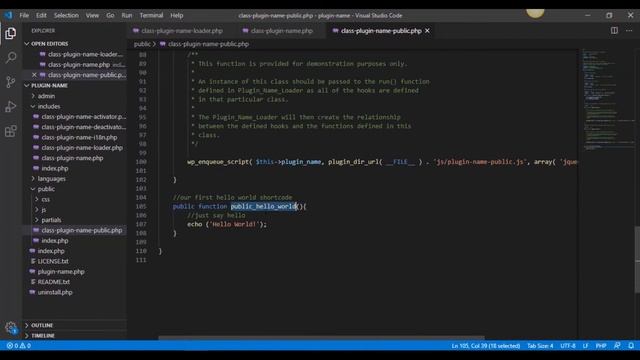Collapse the public folder

point(46,189)
